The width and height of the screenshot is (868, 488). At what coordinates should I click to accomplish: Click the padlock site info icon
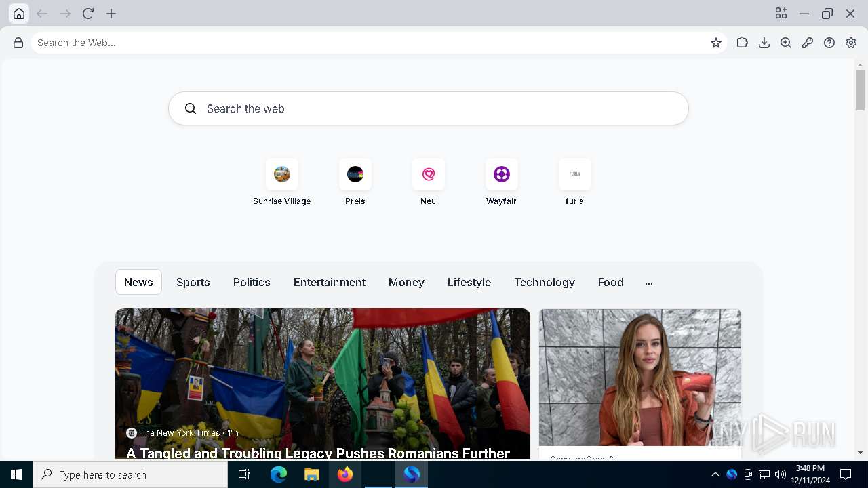pyautogui.click(x=18, y=43)
